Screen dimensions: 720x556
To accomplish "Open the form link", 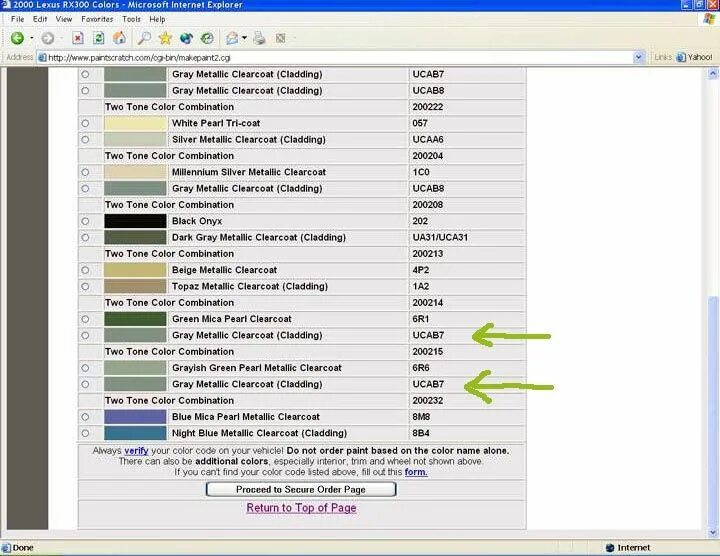I will pos(416,472).
